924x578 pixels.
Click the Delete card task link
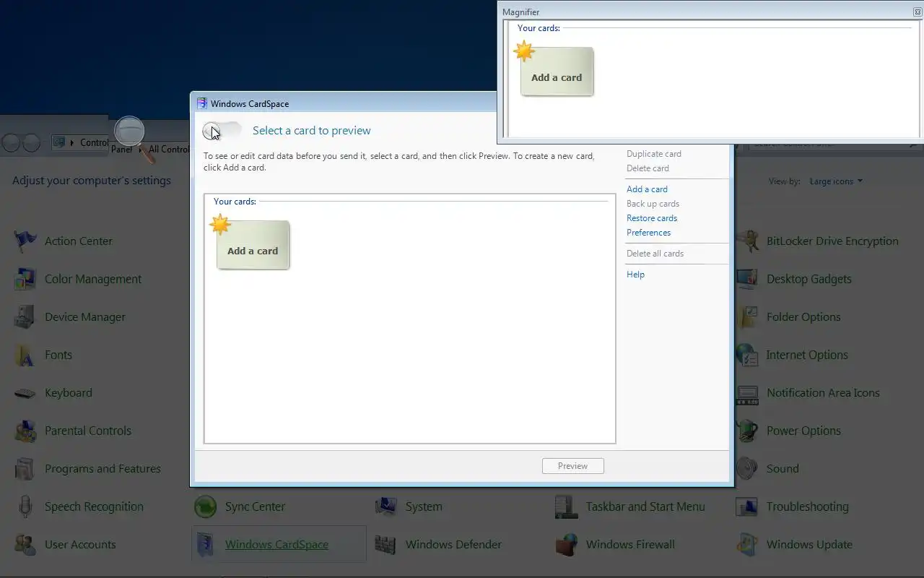(648, 168)
